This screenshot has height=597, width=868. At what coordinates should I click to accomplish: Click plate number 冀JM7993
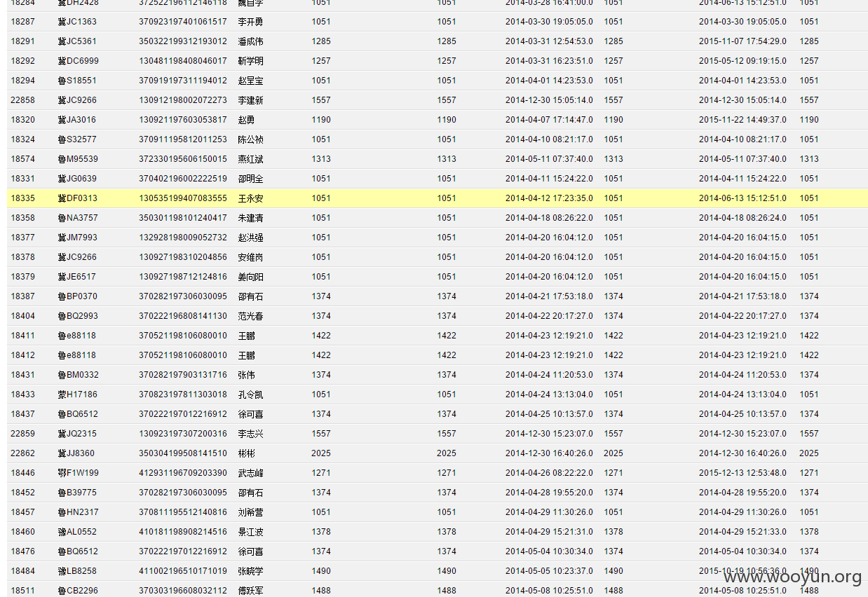tap(78, 238)
